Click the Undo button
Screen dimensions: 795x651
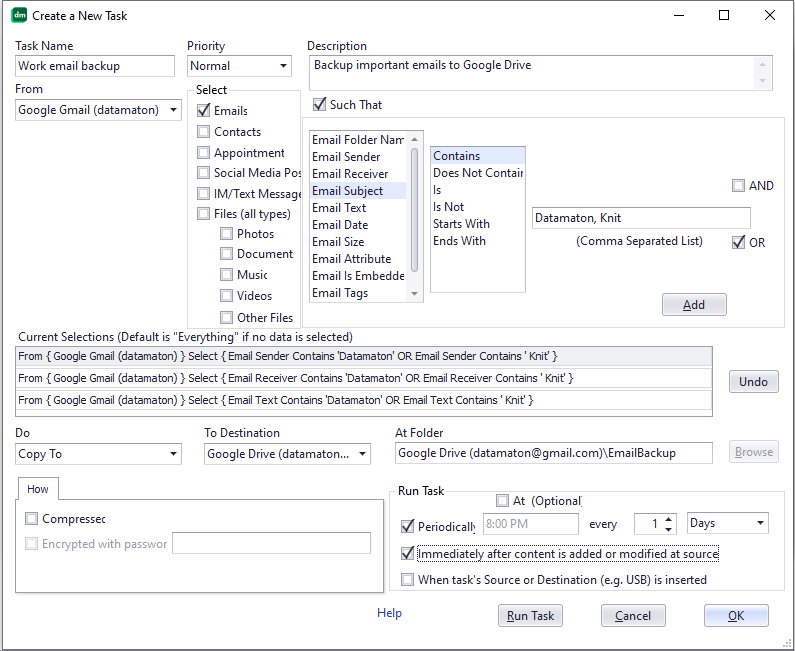click(x=753, y=382)
